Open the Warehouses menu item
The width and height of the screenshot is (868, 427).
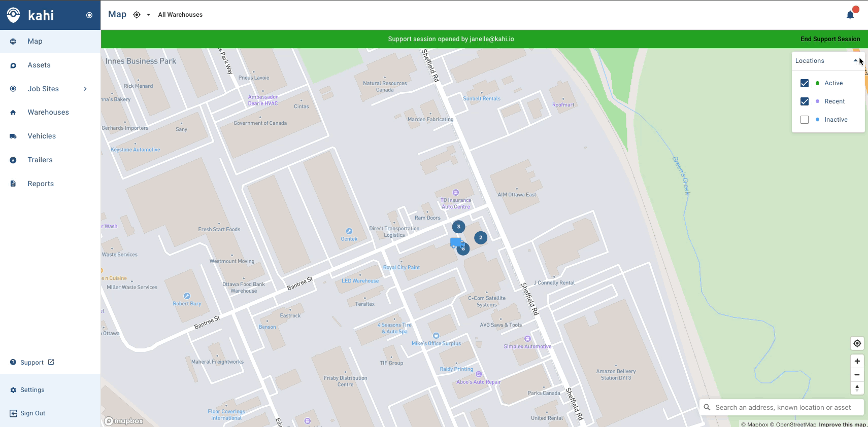50,113
